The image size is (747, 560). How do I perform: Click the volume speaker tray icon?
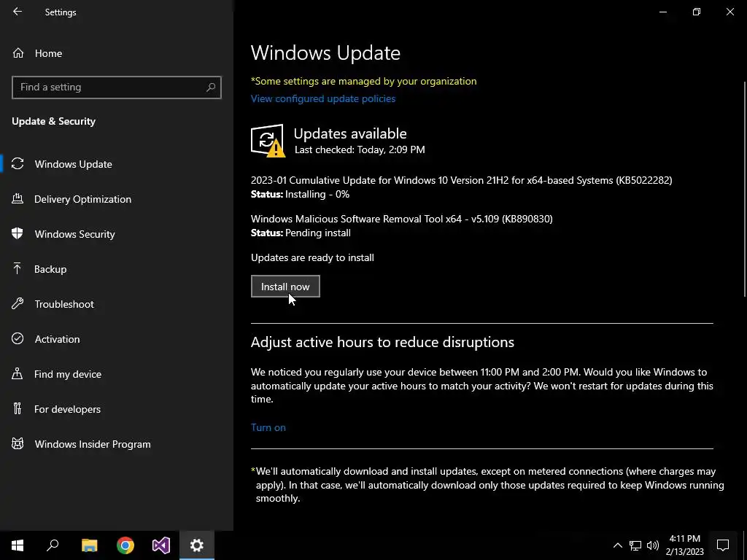pos(653,545)
